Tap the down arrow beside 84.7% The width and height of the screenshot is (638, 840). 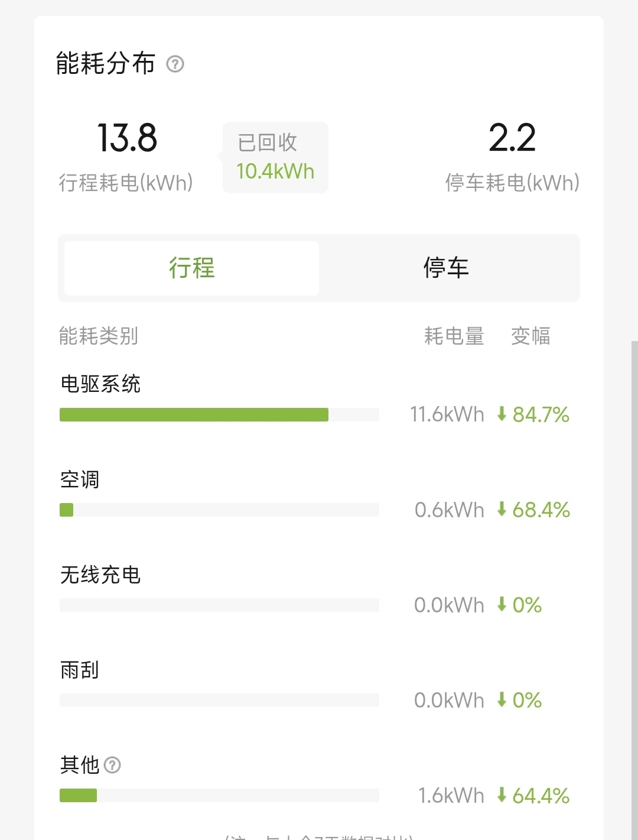[502, 414]
